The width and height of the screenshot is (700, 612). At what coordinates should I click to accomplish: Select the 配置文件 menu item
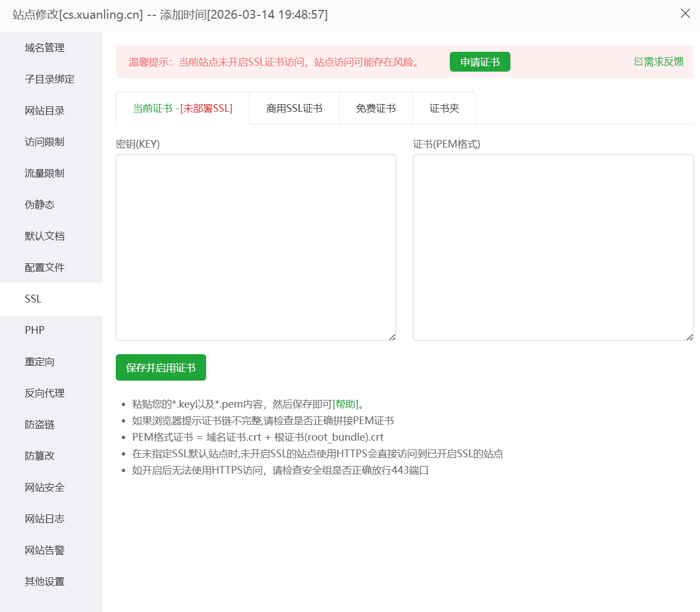[44, 267]
